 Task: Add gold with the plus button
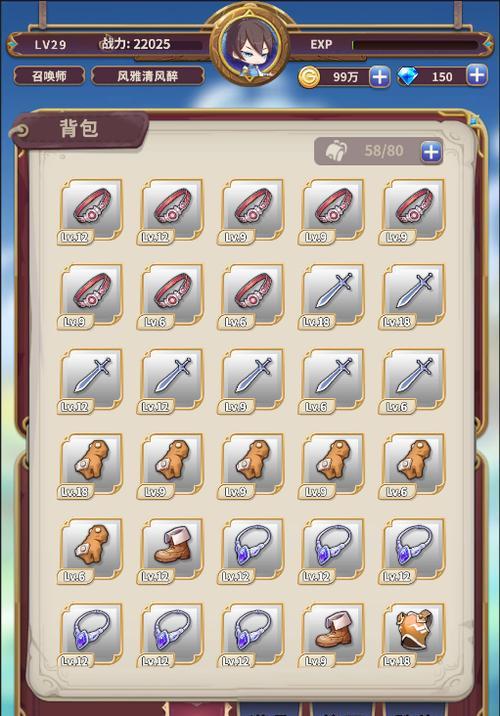379,76
